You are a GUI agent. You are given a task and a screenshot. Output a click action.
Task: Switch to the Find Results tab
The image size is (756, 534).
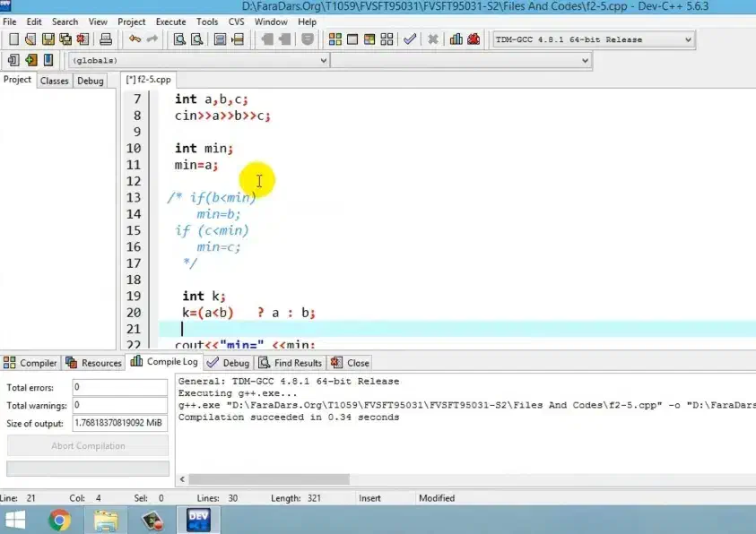coord(290,363)
